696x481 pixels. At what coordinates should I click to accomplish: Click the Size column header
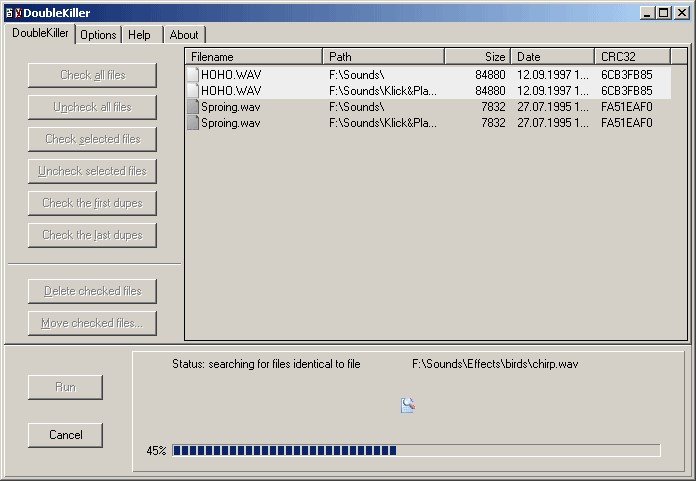(478, 57)
